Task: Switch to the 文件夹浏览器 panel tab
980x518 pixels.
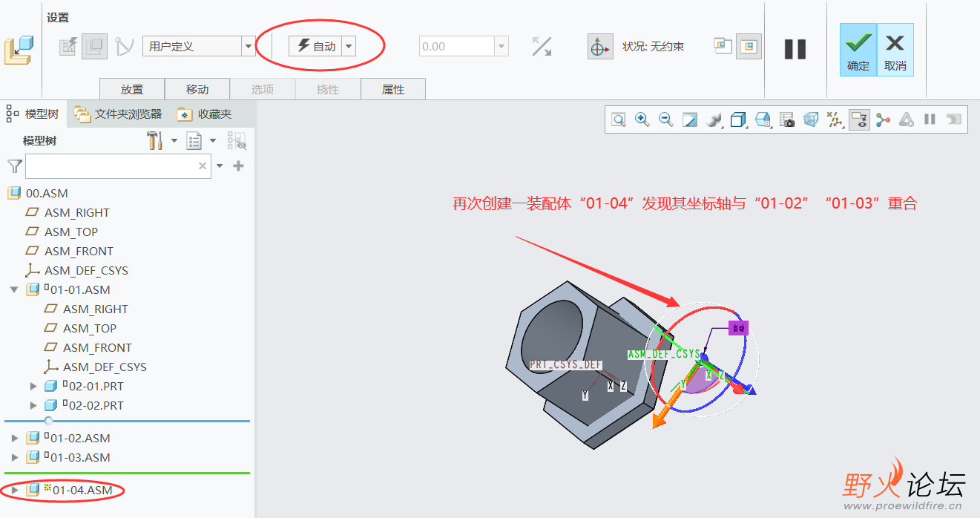Action: click(x=118, y=114)
